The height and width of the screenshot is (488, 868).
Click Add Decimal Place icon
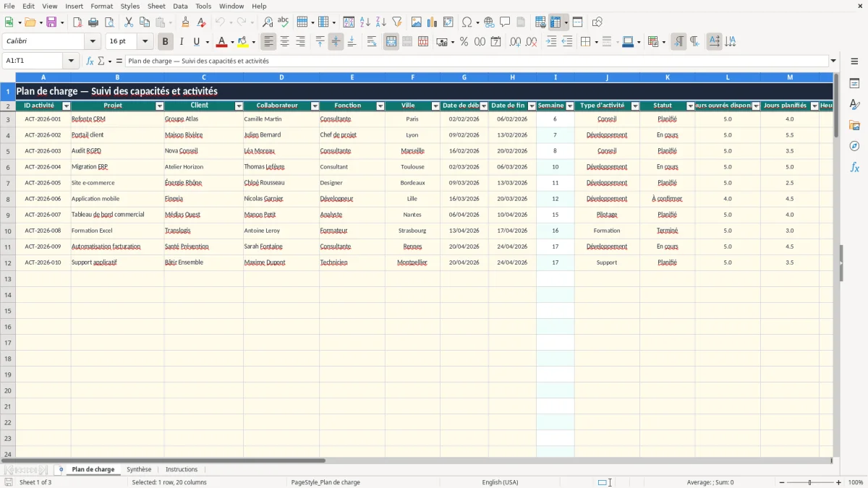tap(515, 42)
